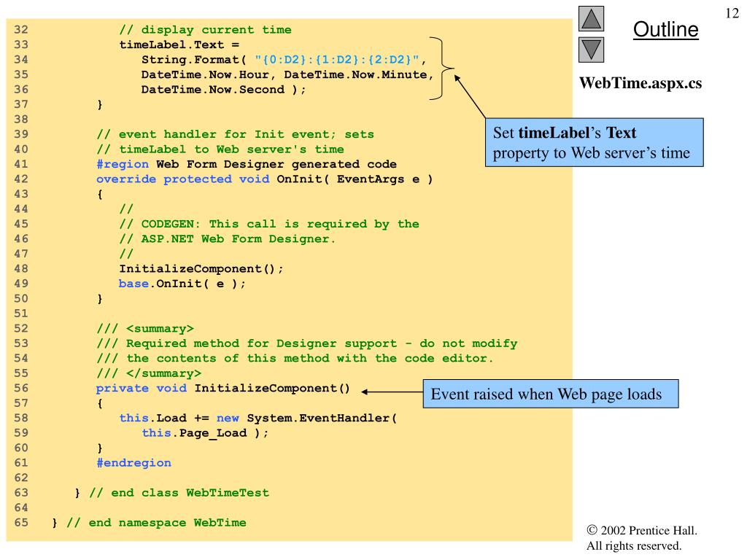
Task: Click 'OnInit( EventArgs e )' signature
Action: [355, 179]
